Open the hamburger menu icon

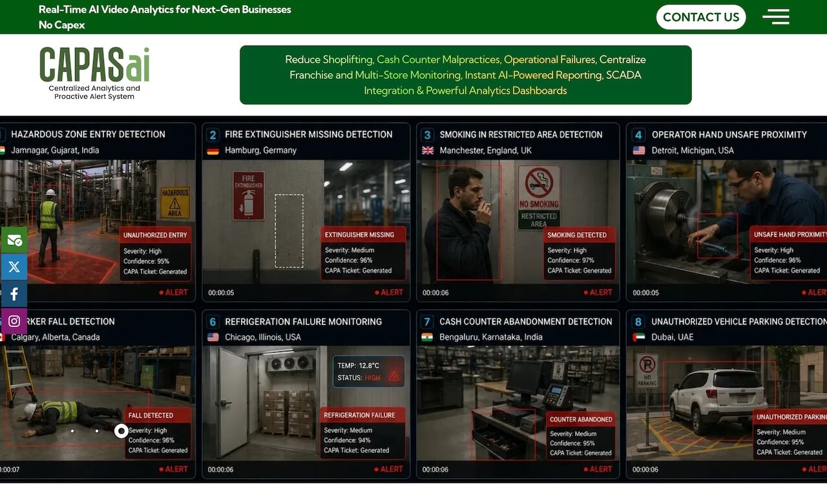tap(776, 17)
